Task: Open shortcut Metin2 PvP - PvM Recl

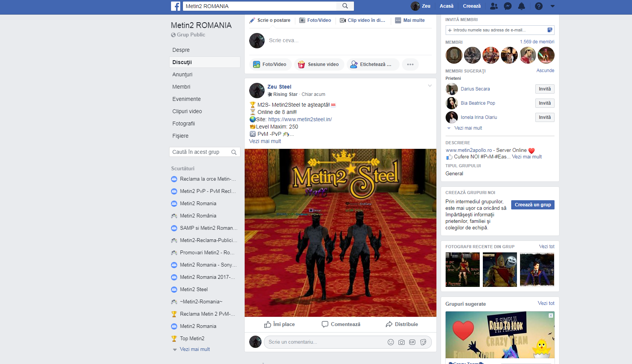Action: [204, 191]
